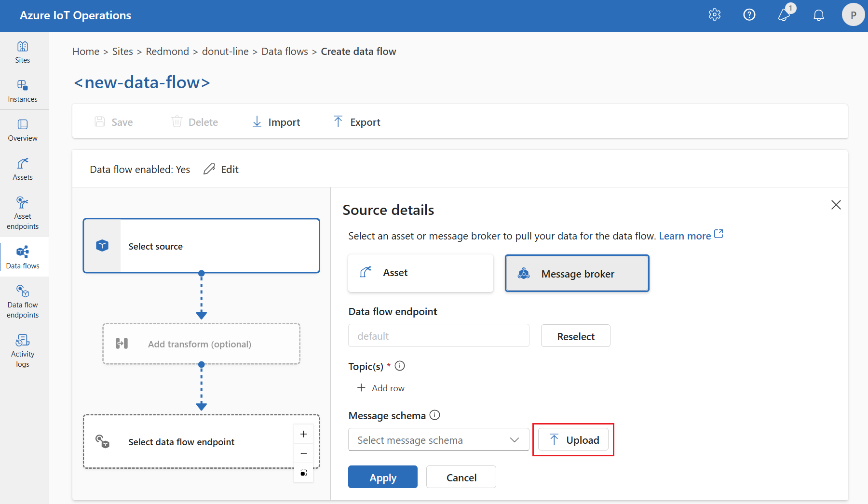Viewport: 868px width, 504px height.
Task: Open Assets in sidebar
Action: pyautogui.click(x=23, y=170)
